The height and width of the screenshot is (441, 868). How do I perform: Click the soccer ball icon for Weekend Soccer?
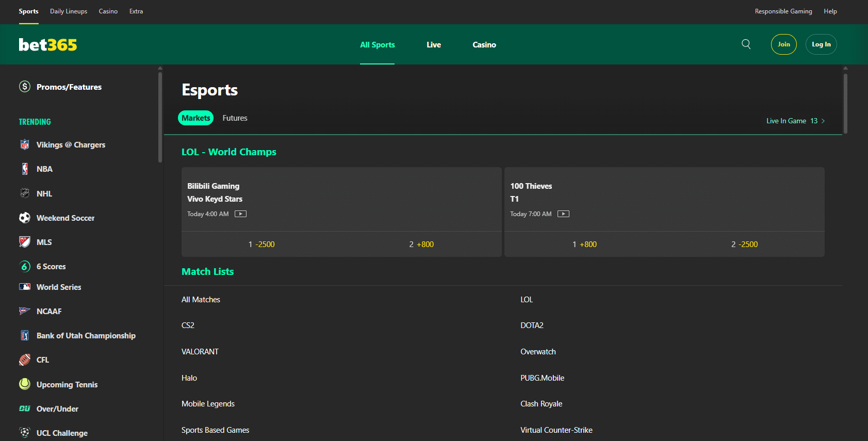(25, 218)
